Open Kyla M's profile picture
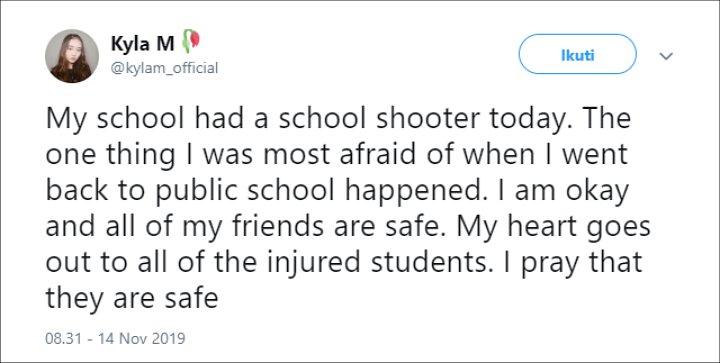The height and width of the screenshot is (363, 720). [72, 56]
